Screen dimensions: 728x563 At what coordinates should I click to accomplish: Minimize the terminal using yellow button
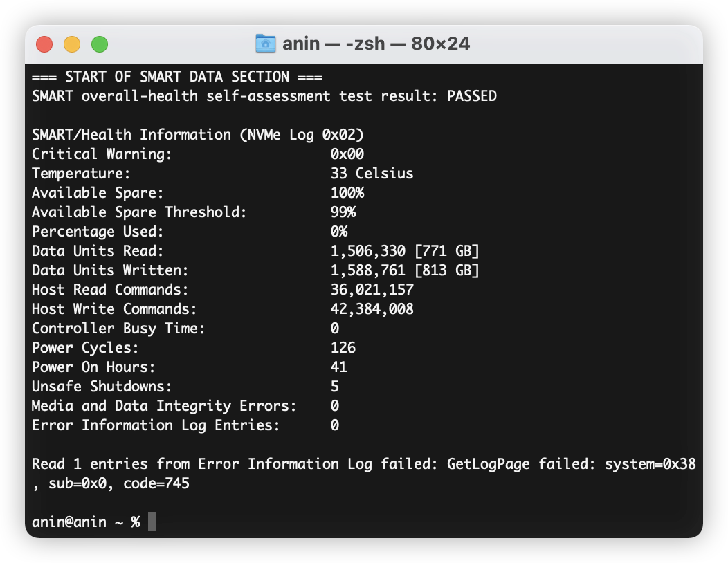72,44
